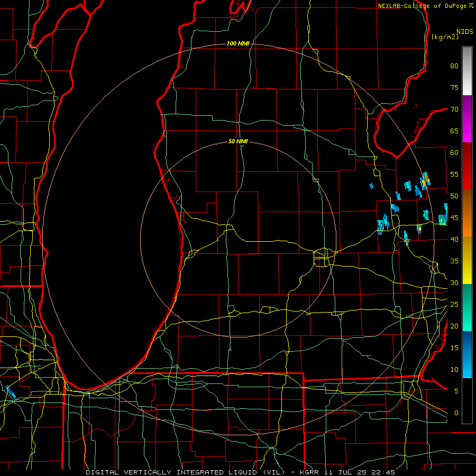Click the 20 value on the color scale
476x476 pixels.
tap(454, 326)
